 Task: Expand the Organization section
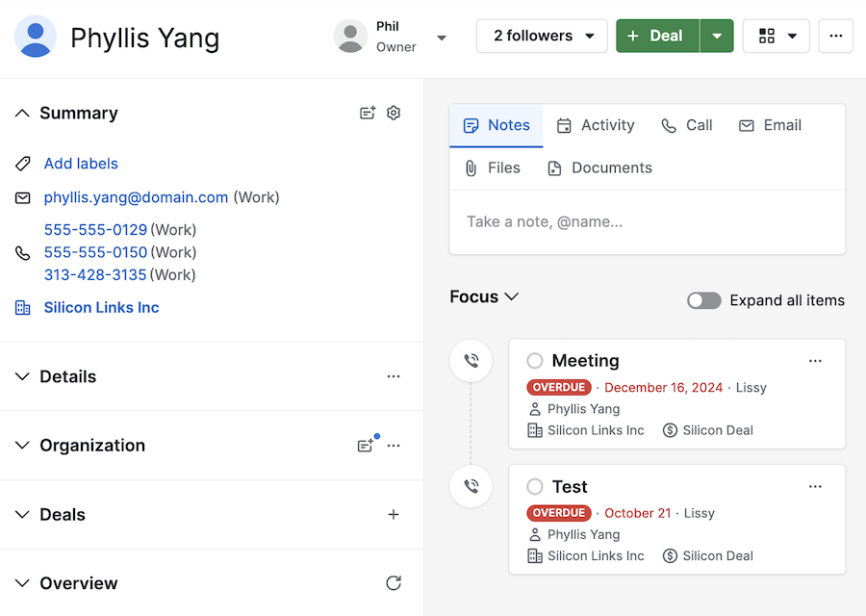[x=23, y=446]
